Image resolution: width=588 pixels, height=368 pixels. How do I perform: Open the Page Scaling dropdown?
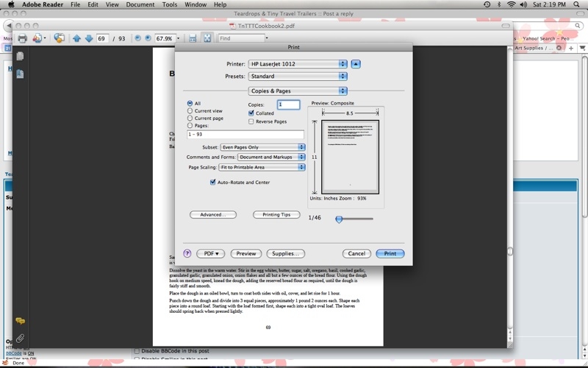262,167
